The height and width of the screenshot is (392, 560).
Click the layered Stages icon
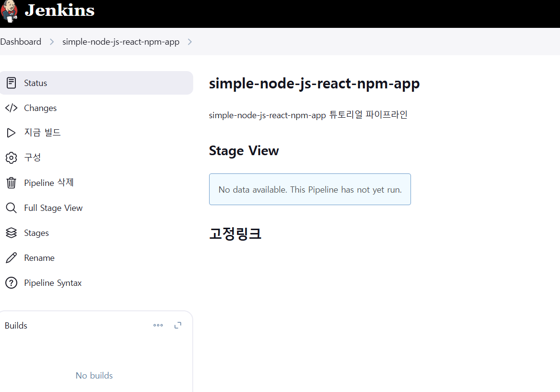(x=12, y=233)
